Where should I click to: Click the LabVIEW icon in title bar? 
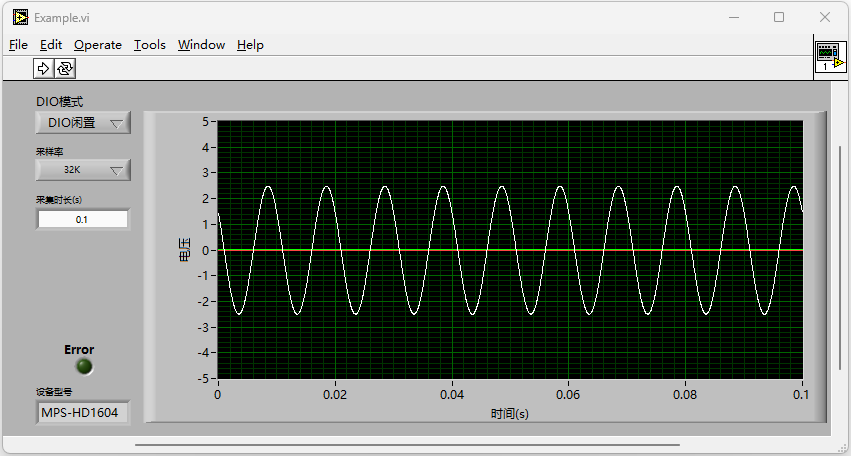click(20, 17)
